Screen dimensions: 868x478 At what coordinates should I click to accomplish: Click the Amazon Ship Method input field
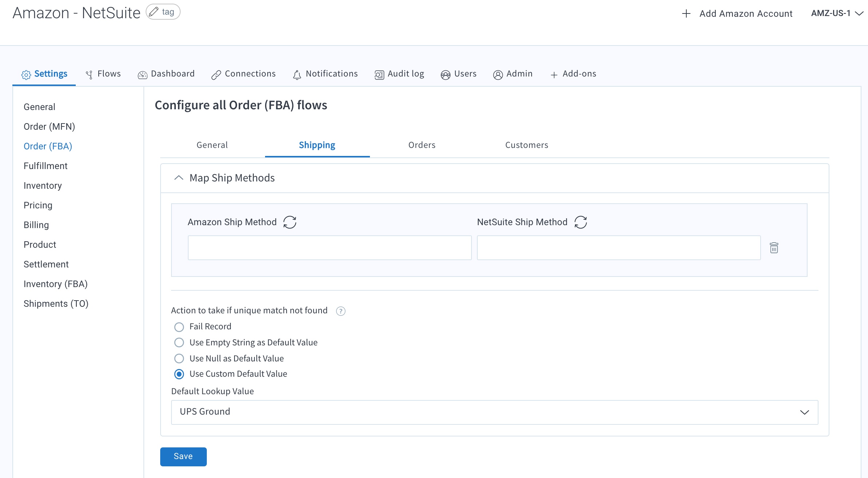point(330,248)
